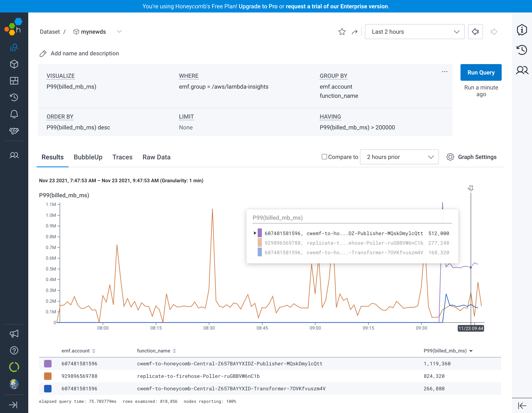532x413 pixels.
Task: Expand the mynewds dataset chevron
Action: (119, 32)
